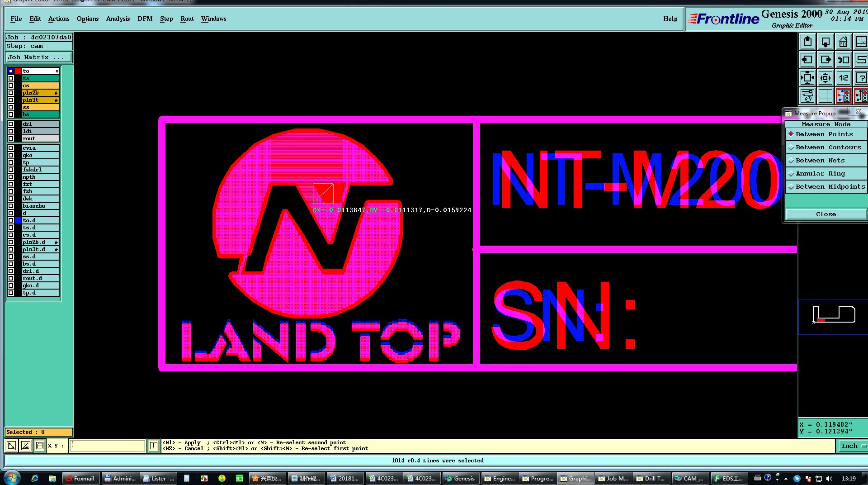Image resolution: width=868 pixels, height=485 pixels.
Task: Open the Actions menu
Action: click(x=59, y=19)
